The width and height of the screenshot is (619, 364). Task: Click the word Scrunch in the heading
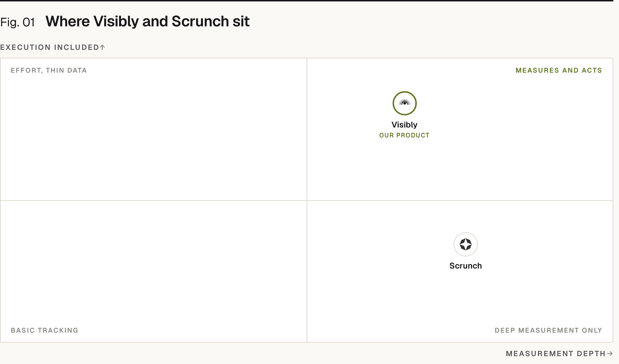click(x=200, y=21)
